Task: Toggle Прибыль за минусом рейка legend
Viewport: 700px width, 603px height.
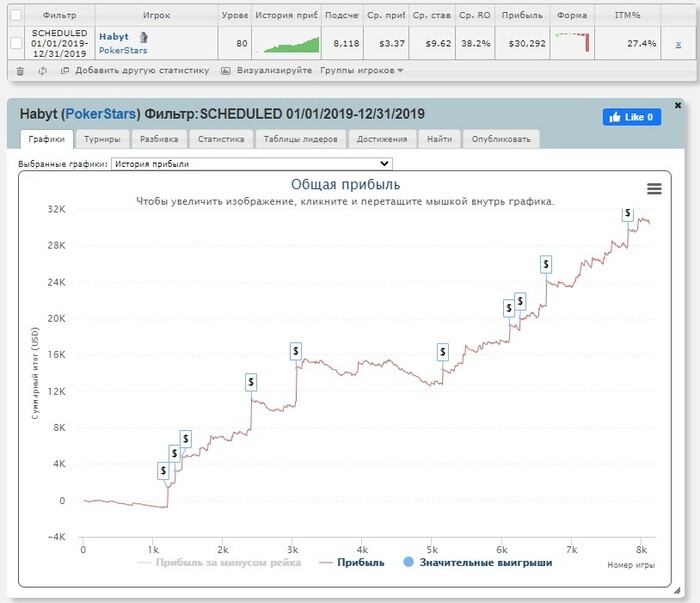Action: [x=219, y=563]
